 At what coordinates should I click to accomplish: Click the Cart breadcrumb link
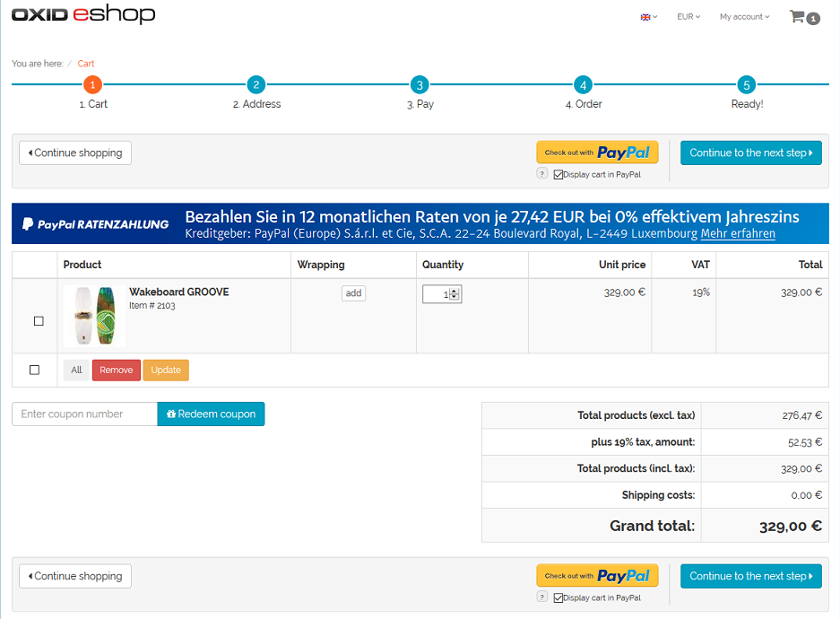pyautogui.click(x=86, y=63)
